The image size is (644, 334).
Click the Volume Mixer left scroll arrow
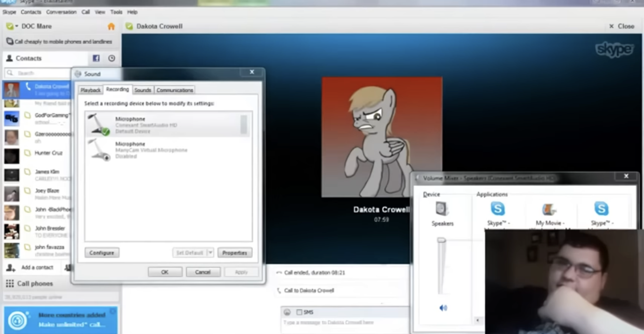(477, 320)
